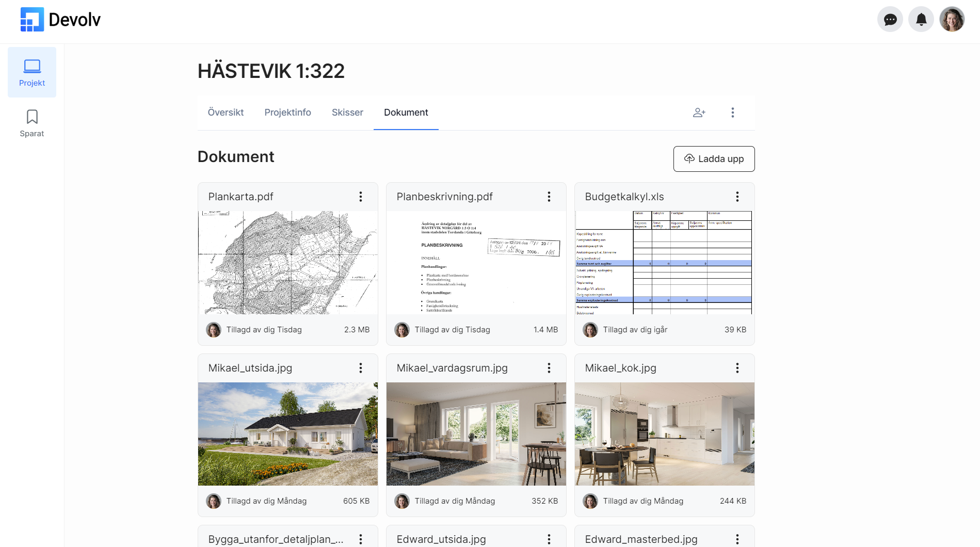This screenshot has height=547, width=980.
Task: Open the Budgetkalkyl.xls spreadsheet thumbnail
Action: click(x=665, y=263)
